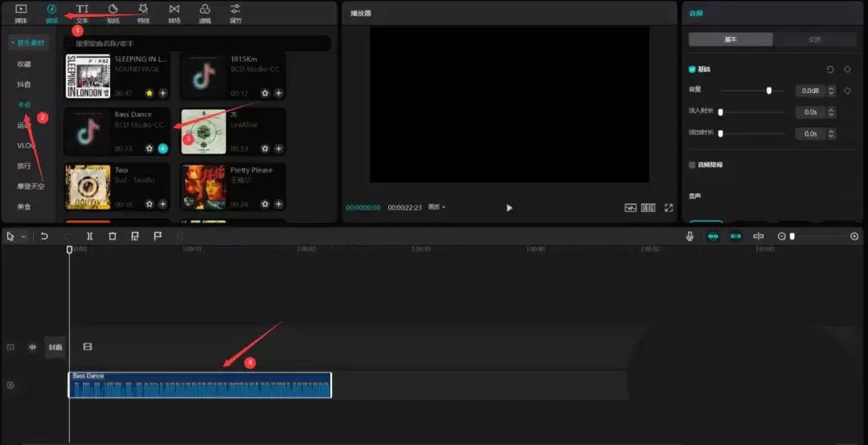Screen dimensions: 868x445
Task: Add the 木 track to timeline
Action: 278,149
